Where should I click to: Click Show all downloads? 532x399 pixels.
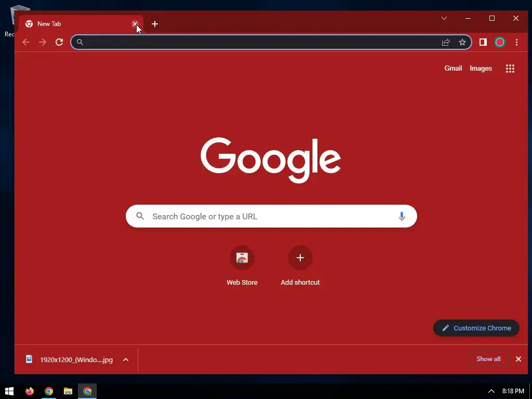coord(488,359)
